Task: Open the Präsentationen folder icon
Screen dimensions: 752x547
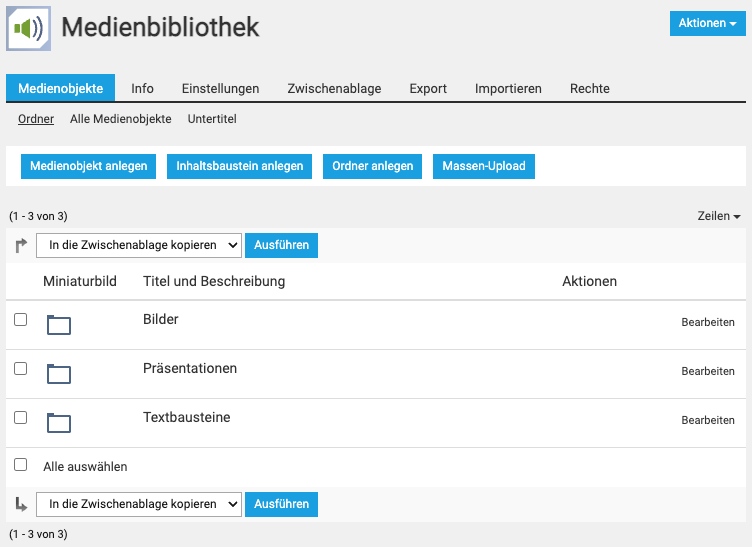Action: (59, 373)
